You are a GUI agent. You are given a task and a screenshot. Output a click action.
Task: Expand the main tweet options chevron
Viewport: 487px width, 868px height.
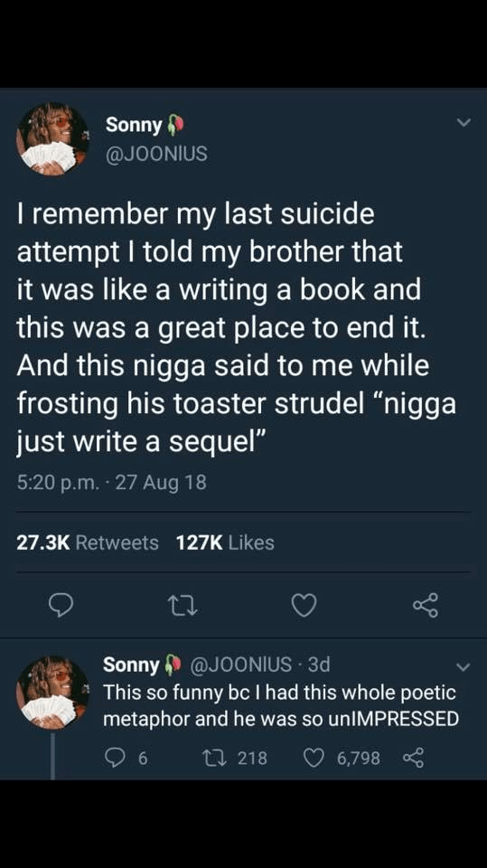pos(464,122)
